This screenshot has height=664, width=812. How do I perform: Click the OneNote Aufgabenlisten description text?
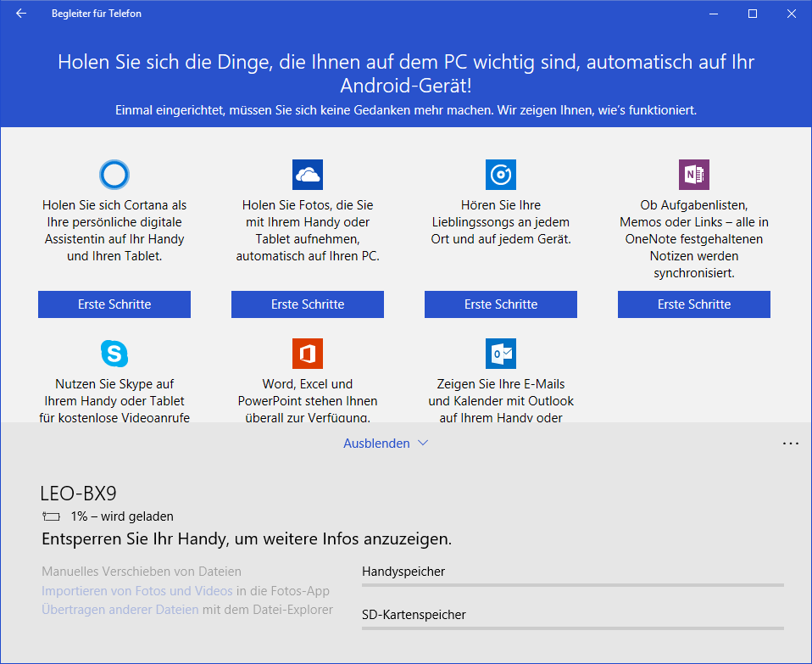[694, 239]
